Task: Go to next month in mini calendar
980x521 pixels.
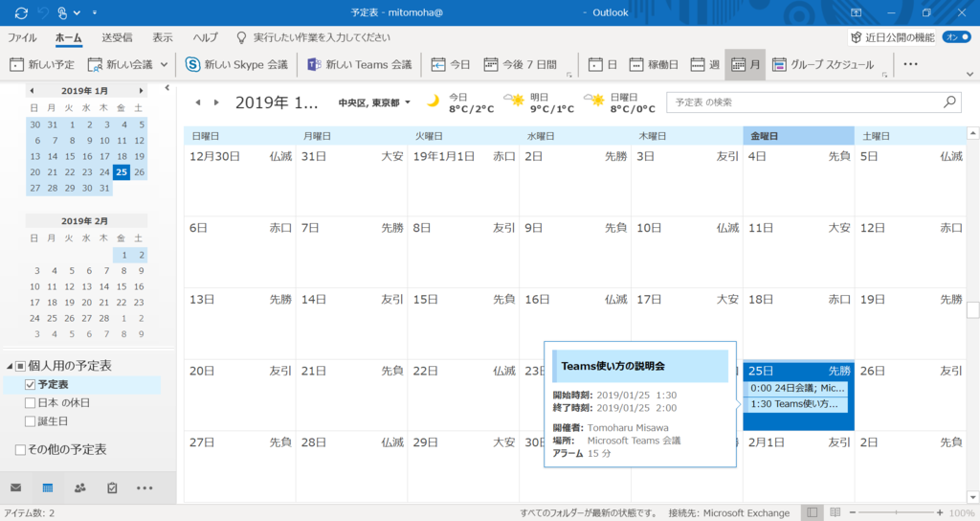Action: point(142,91)
